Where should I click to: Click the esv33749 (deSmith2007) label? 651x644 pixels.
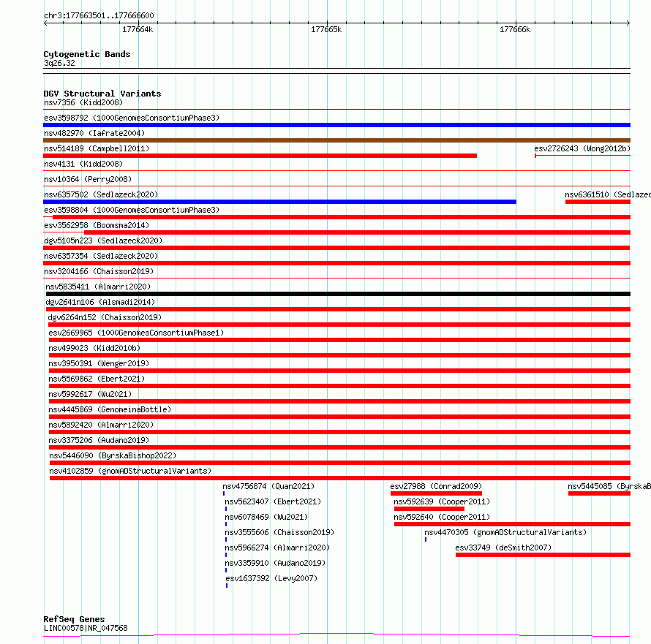pyautogui.click(x=503, y=548)
